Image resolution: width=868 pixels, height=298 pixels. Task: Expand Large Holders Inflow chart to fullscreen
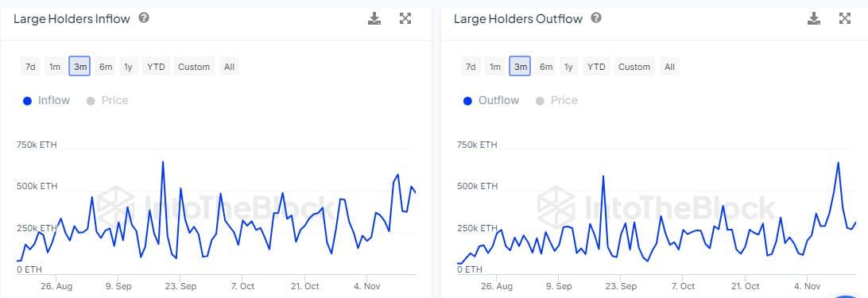pyautogui.click(x=405, y=18)
